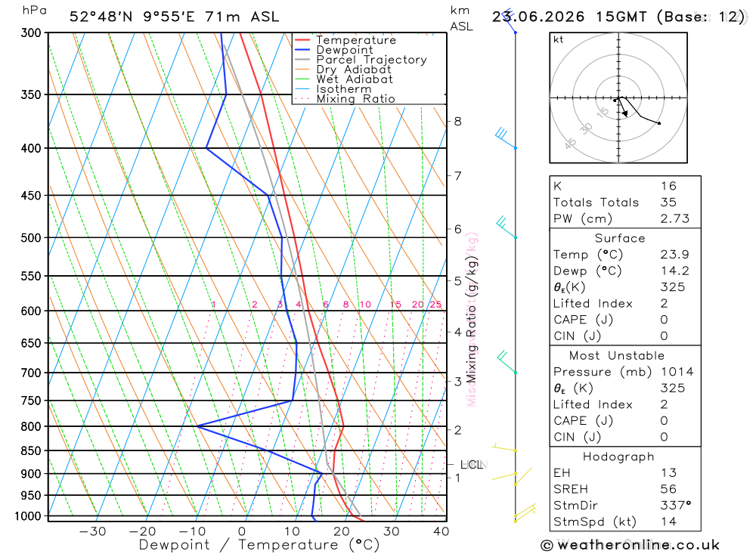This screenshot has height=554, width=756.
Task: Click the Most Unstable section heading
Action: tap(617, 356)
